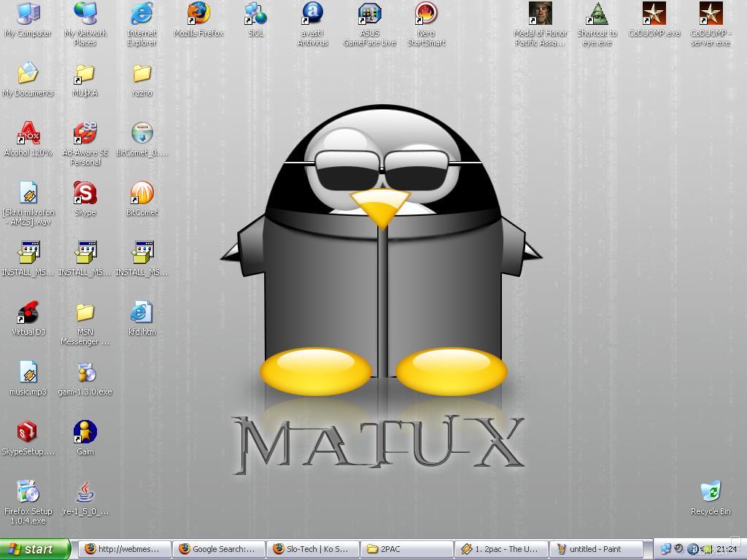This screenshot has width=747, height=560.
Task: Open the razno folder
Action: (142, 79)
